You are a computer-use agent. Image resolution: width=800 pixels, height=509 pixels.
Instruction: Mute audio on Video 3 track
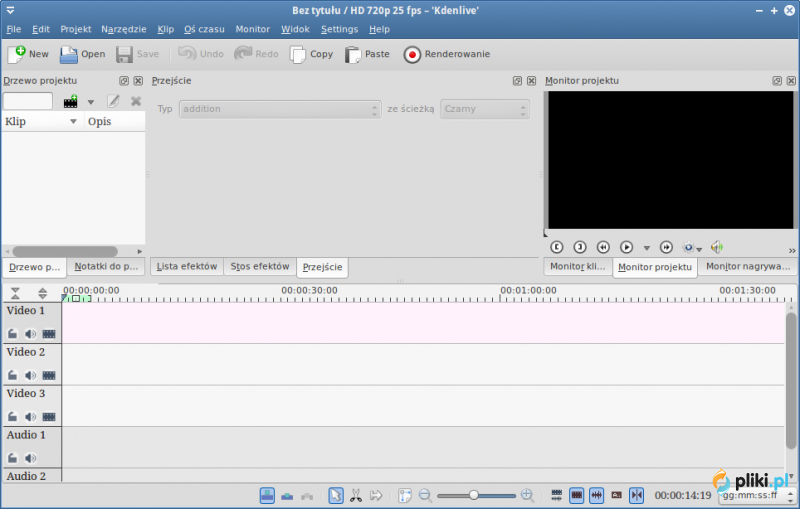click(x=31, y=416)
